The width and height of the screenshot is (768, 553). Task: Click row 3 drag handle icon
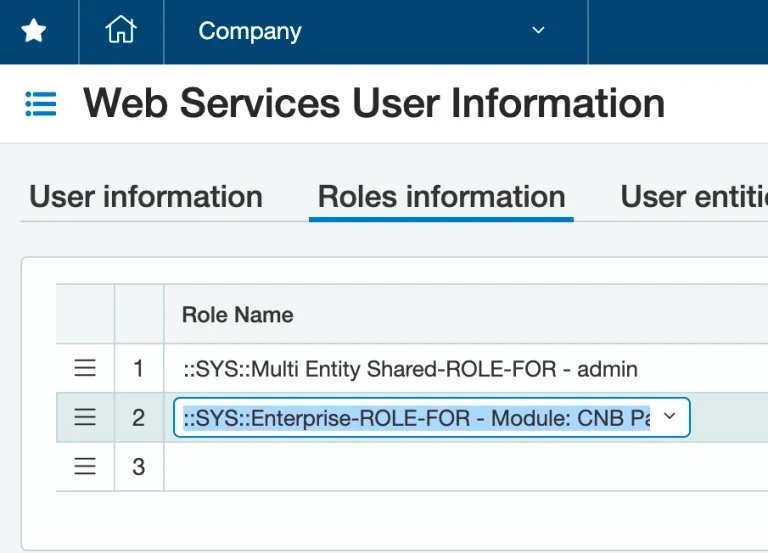(85, 466)
